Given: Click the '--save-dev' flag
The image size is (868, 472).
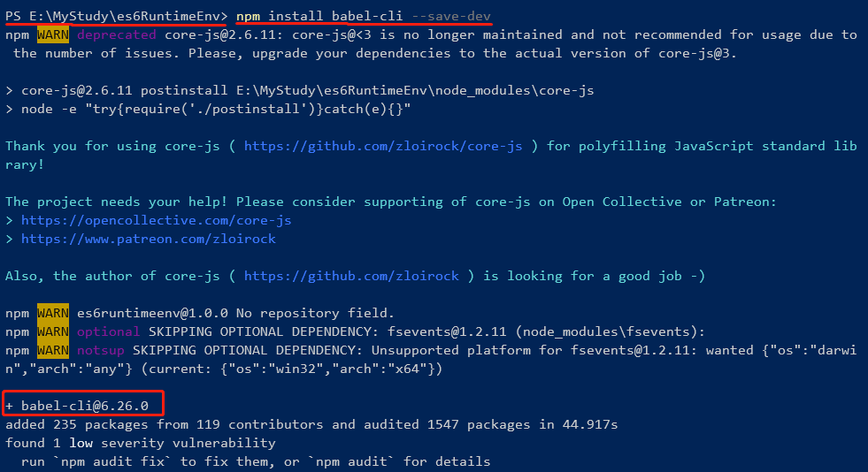Looking at the screenshot, I should point(450,16).
